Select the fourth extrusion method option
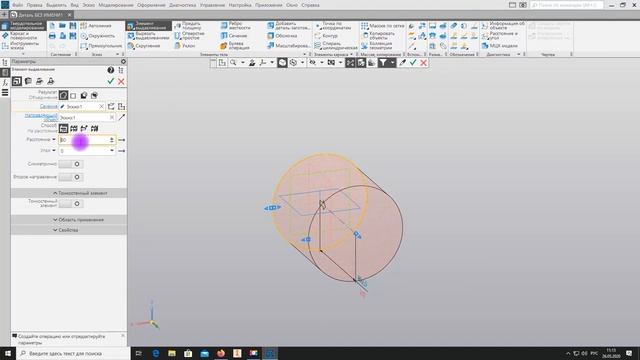The width and height of the screenshot is (640, 360). coord(95,129)
